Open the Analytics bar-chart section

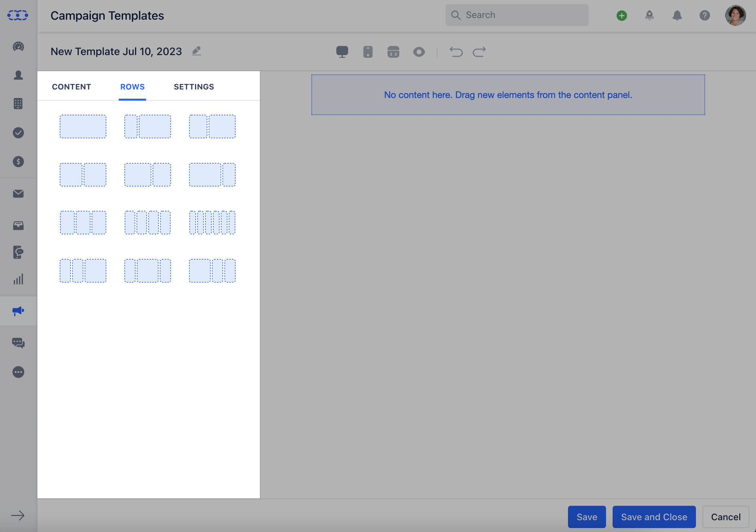coord(19,279)
